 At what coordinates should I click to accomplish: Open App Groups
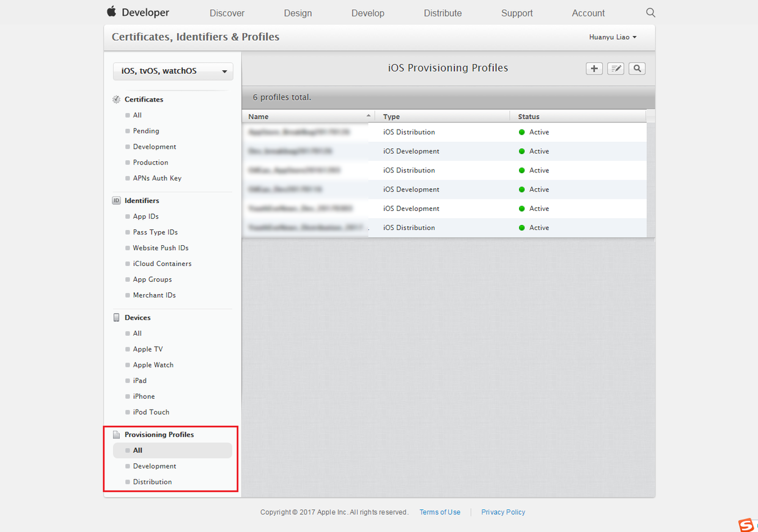pyautogui.click(x=152, y=279)
